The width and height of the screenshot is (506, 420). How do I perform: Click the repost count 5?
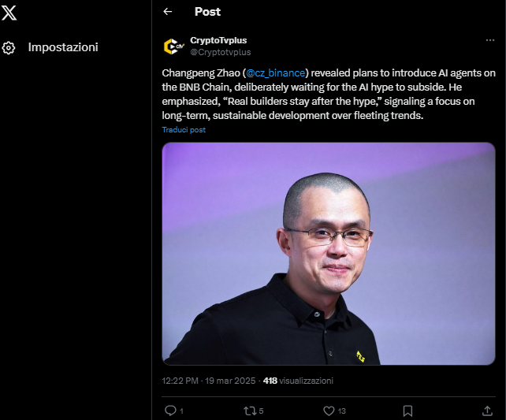pos(261,411)
